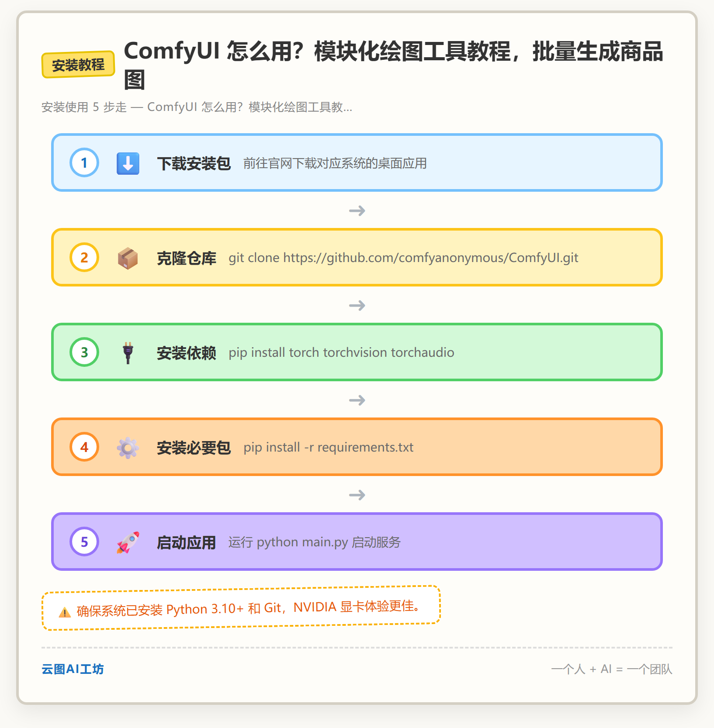Click the cardboard package box icon

point(128,258)
